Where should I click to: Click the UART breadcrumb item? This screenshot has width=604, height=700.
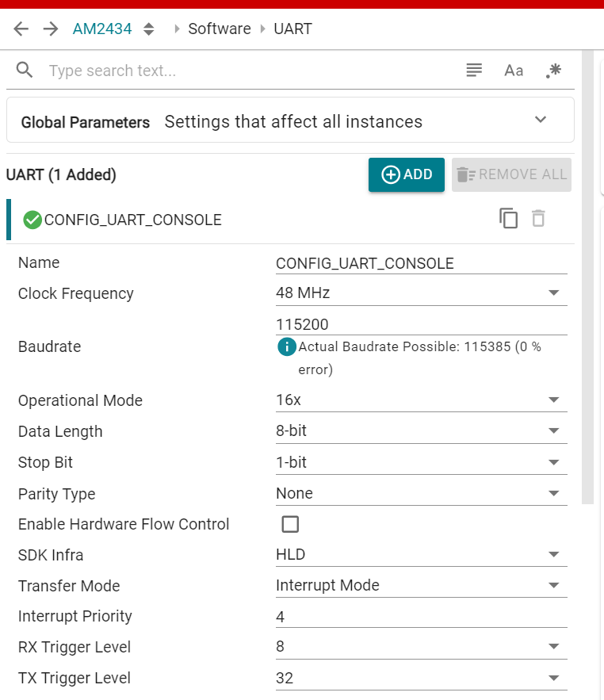[292, 29]
